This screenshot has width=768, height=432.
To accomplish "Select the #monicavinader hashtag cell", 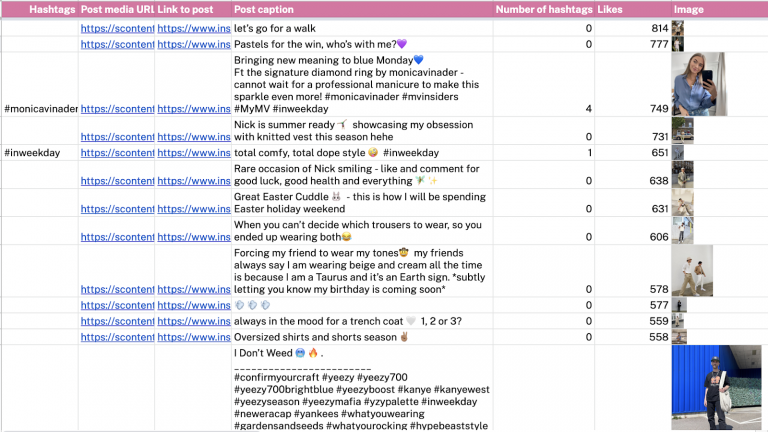I will coord(40,108).
